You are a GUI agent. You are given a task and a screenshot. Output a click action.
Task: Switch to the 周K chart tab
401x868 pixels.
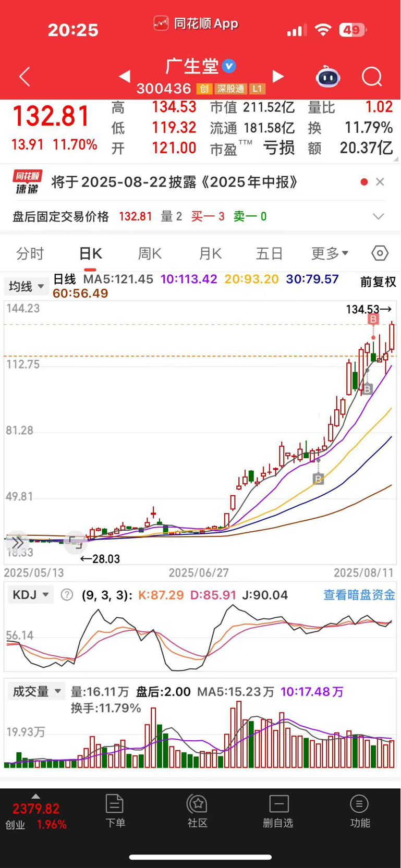coord(150,254)
